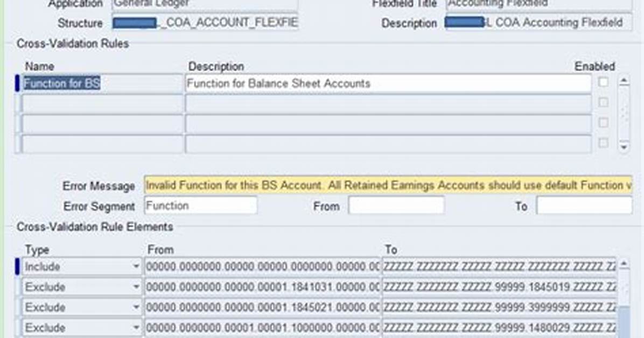The image size is (644, 338).
Task: Open Type dropdown for 1000000 Exclude row
Action: click(x=136, y=327)
